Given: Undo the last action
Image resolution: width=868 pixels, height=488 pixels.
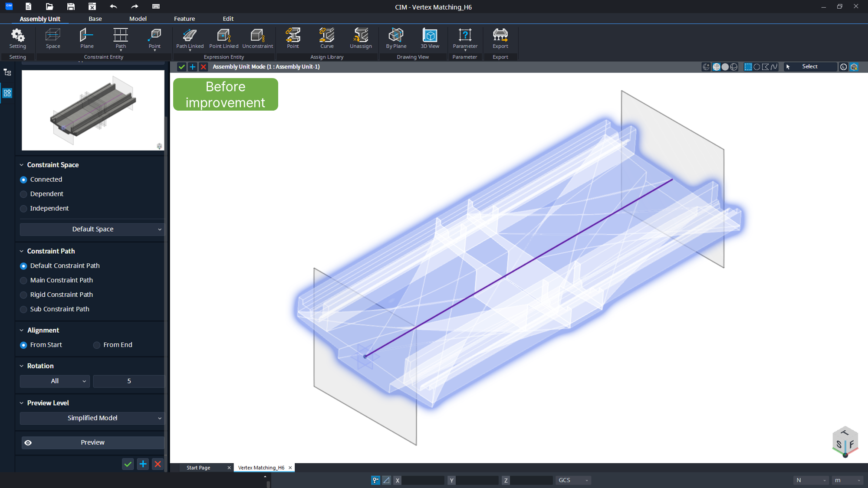Looking at the screenshot, I should 113,7.
